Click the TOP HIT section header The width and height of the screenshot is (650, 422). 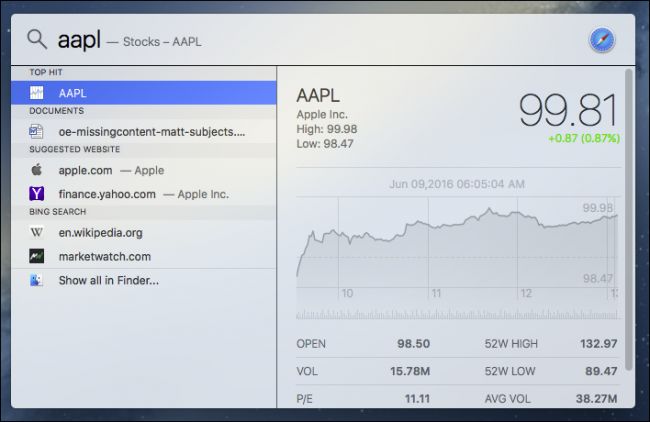point(46,72)
